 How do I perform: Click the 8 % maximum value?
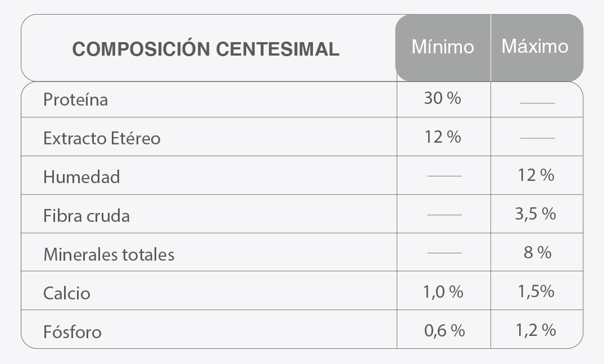[537, 253]
